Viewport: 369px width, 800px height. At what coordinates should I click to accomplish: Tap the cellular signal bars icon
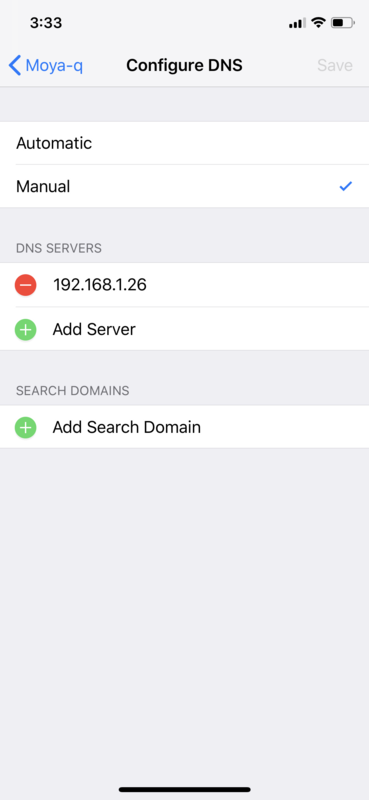[297, 23]
